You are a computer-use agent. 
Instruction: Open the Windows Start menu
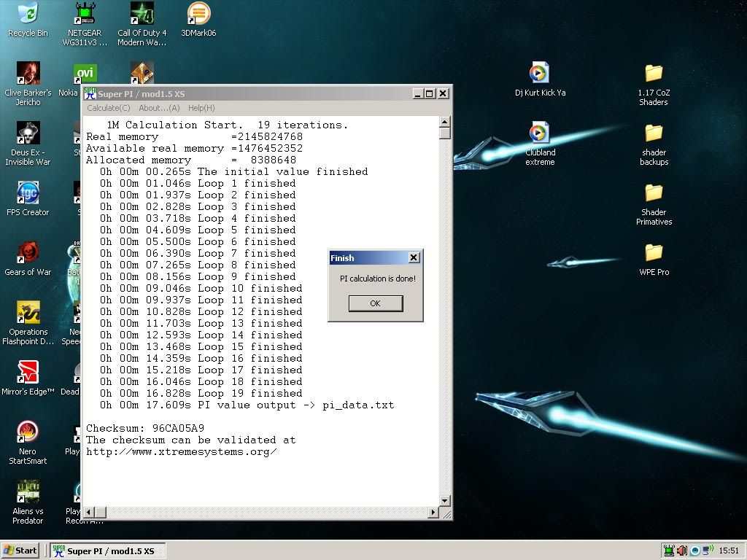coord(20,551)
